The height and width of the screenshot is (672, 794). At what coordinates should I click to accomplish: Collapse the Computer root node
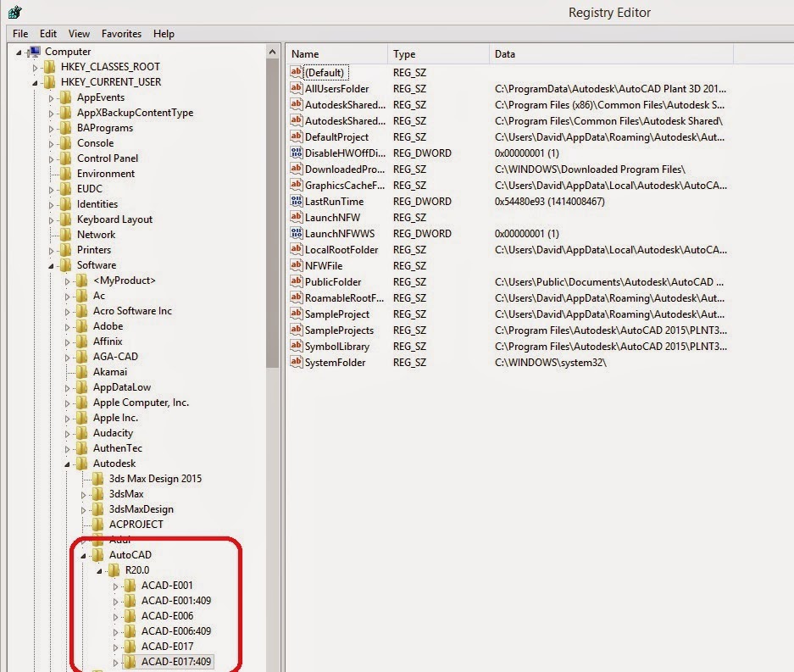tap(19, 53)
